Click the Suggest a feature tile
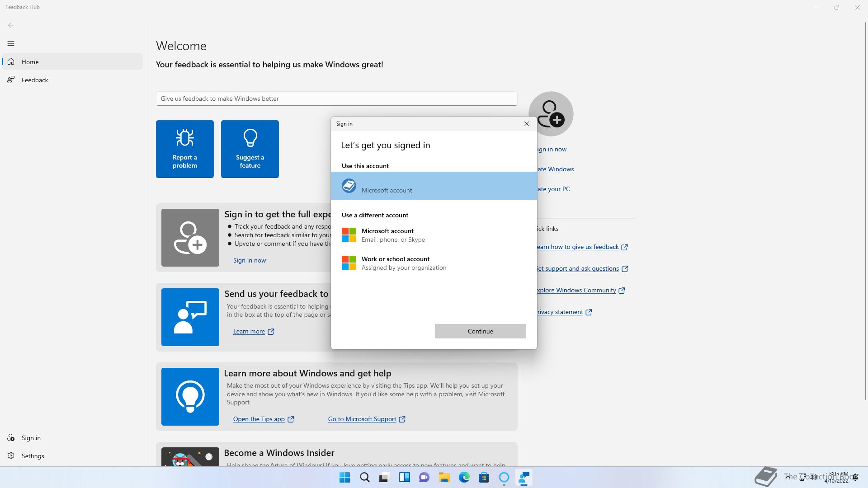The height and width of the screenshot is (488, 868). (250, 149)
